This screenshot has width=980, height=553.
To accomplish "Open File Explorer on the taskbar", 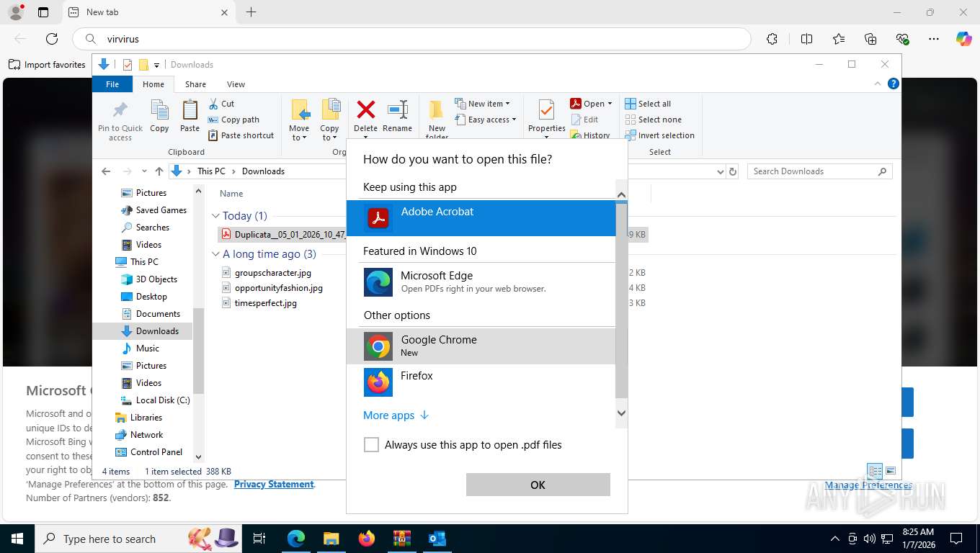I will (x=331, y=539).
